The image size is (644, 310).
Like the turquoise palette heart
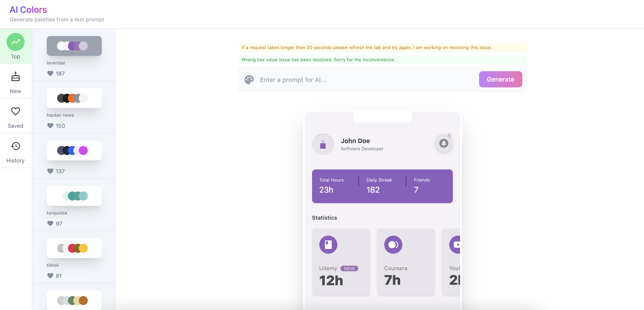coord(50,223)
